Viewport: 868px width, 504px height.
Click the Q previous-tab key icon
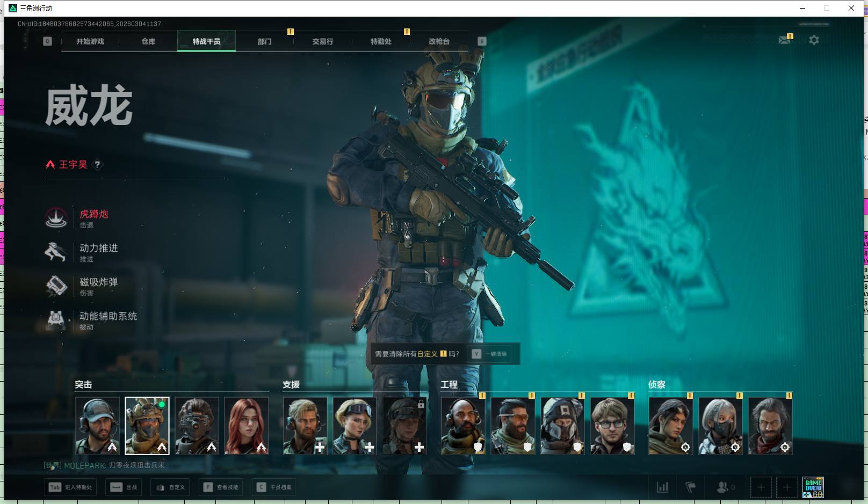tap(48, 41)
